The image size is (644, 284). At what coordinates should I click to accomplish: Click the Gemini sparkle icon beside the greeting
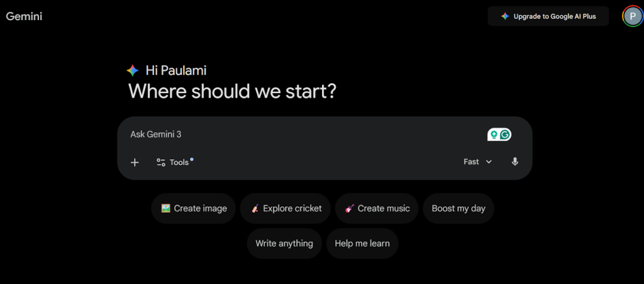(132, 71)
